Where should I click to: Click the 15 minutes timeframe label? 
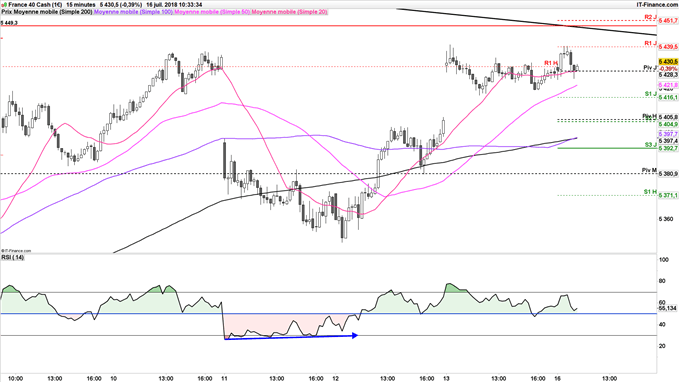click(x=81, y=4)
